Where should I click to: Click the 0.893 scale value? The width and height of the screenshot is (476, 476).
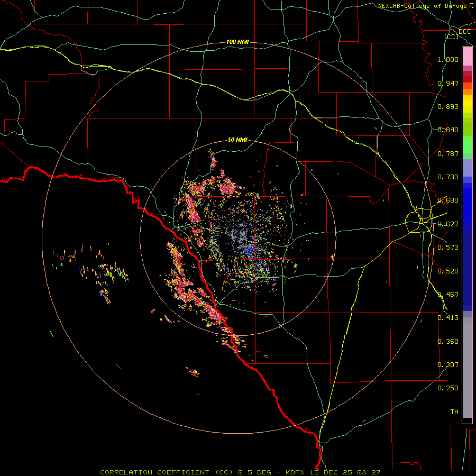(x=448, y=106)
